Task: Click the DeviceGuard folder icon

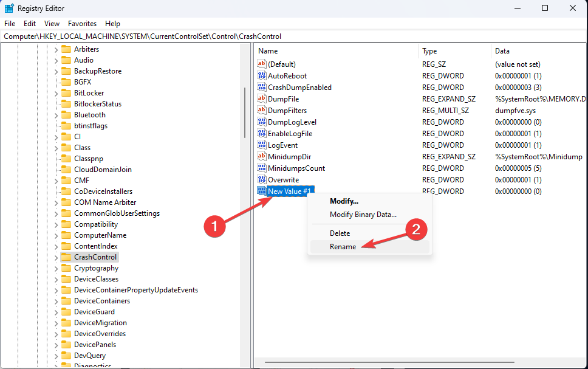Action: tap(66, 312)
